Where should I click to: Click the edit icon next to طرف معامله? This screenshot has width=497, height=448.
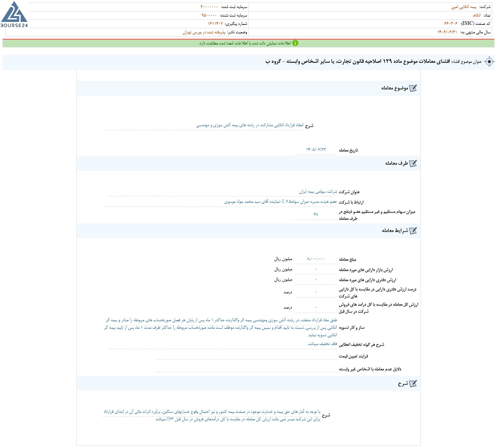click(413, 163)
